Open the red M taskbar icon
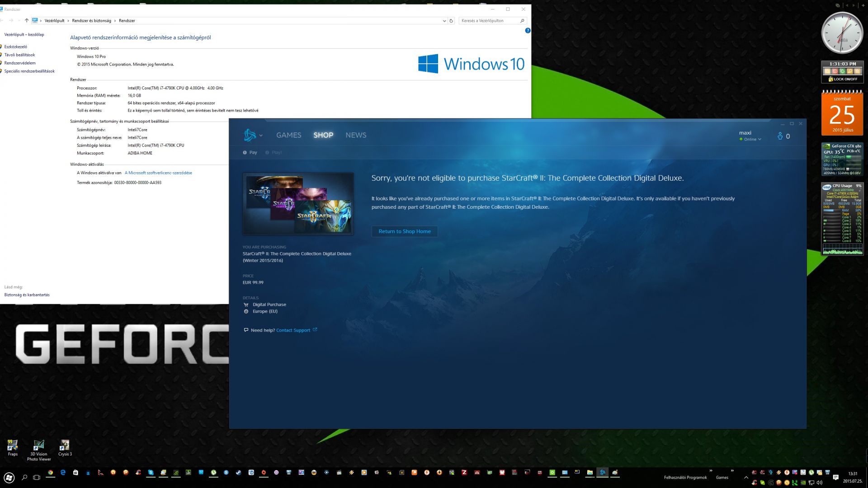868x488 pixels. tap(502, 473)
